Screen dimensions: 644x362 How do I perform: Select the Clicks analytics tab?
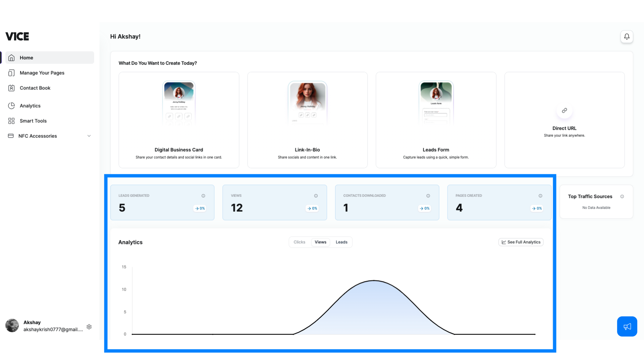pos(300,242)
